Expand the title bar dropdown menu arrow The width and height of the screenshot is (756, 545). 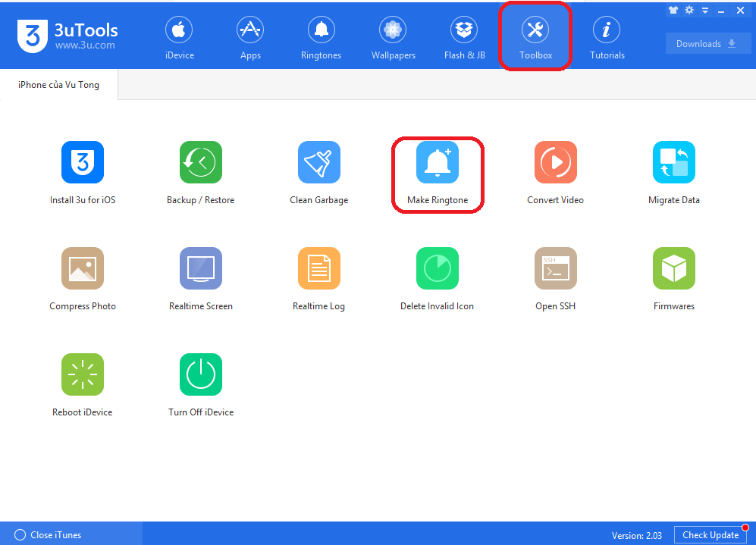point(705,10)
